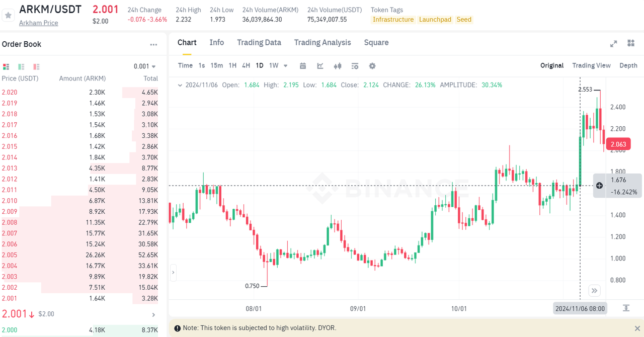
Task: Select the 2.020 ask price row
Action: pos(80,92)
